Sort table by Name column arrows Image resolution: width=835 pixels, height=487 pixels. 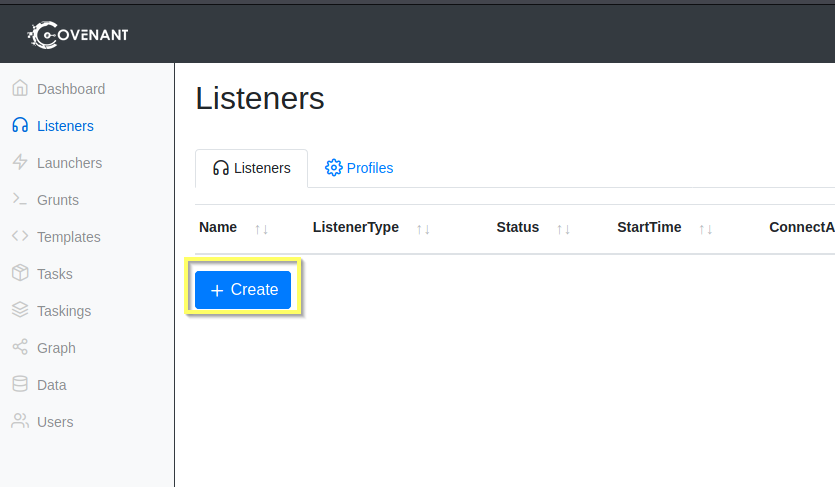(261, 229)
